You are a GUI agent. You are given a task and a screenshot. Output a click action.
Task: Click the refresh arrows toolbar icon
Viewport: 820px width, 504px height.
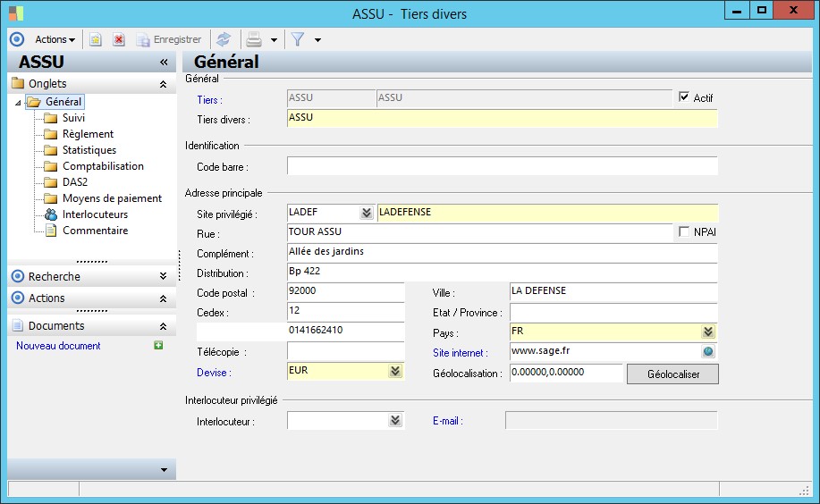click(224, 39)
